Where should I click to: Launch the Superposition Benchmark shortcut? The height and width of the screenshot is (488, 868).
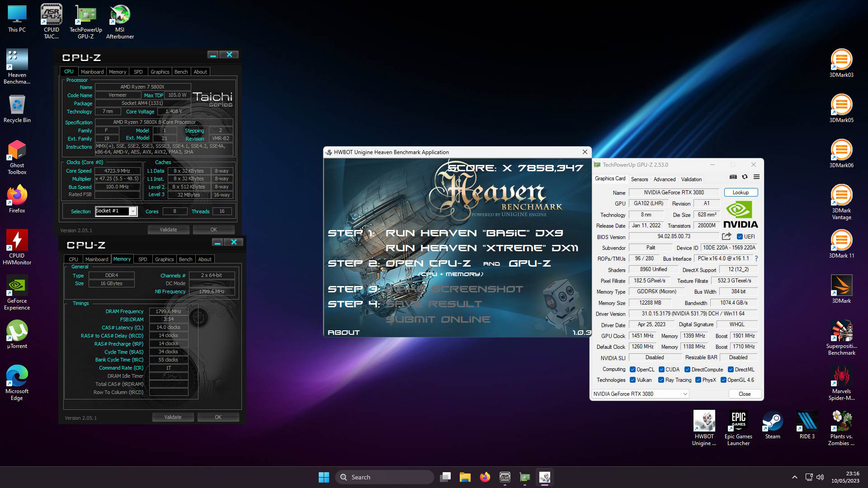pos(841,338)
